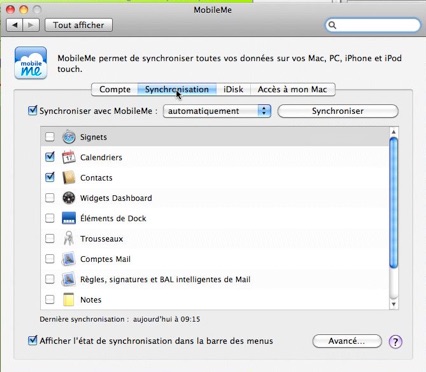The image size is (426, 372).
Task: Check the Comptes Mail checkbox
Action: 50,259
